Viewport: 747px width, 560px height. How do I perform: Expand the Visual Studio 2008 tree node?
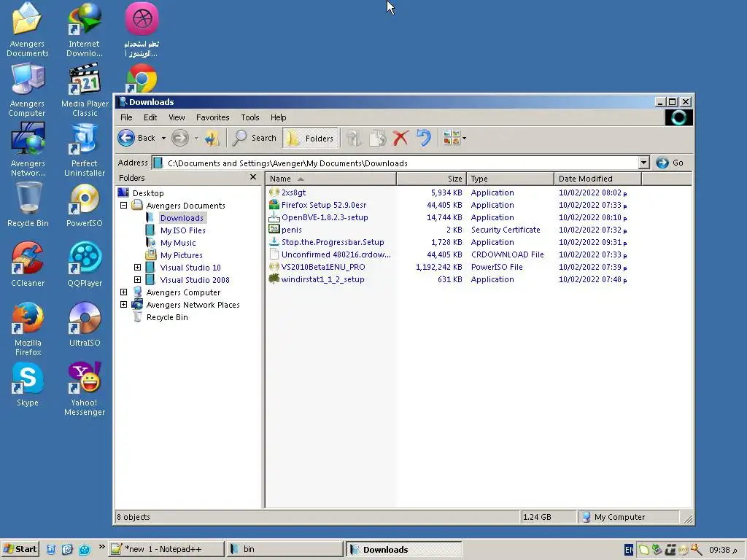click(x=137, y=279)
